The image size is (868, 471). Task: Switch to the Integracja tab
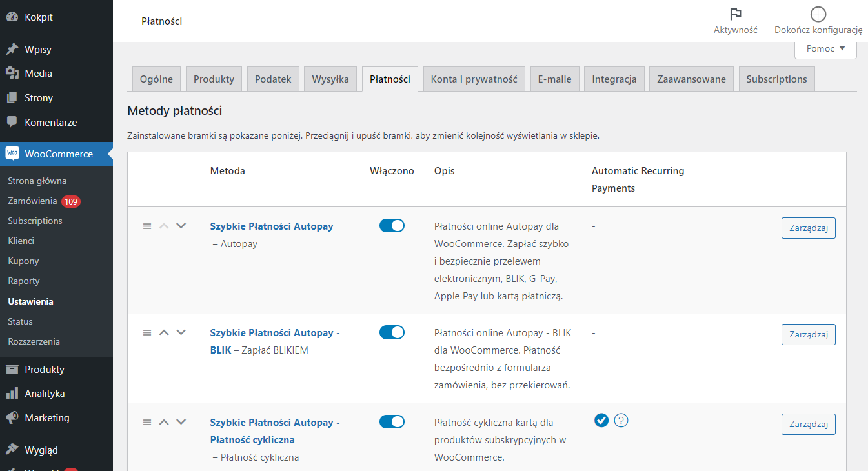tap(614, 79)
